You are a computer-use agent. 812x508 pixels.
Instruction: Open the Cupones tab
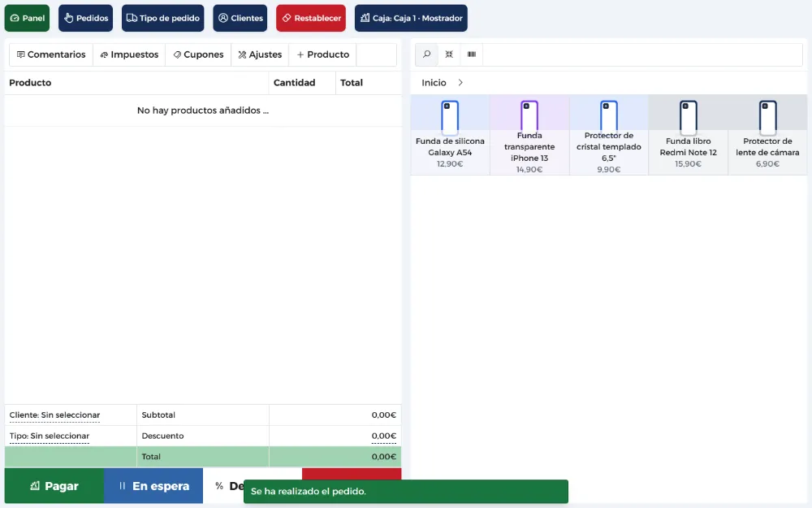tap(198, 54)
